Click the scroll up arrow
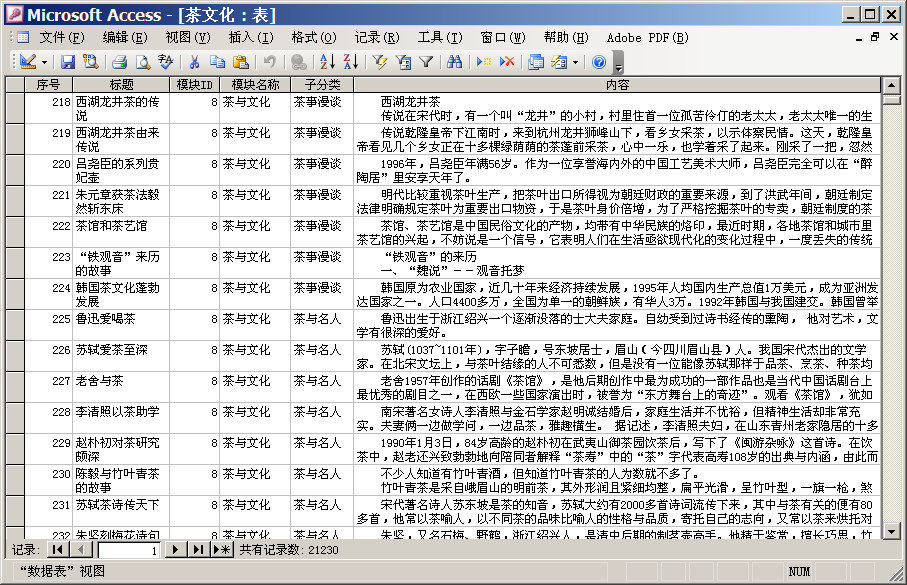 (x=891, y=86)
